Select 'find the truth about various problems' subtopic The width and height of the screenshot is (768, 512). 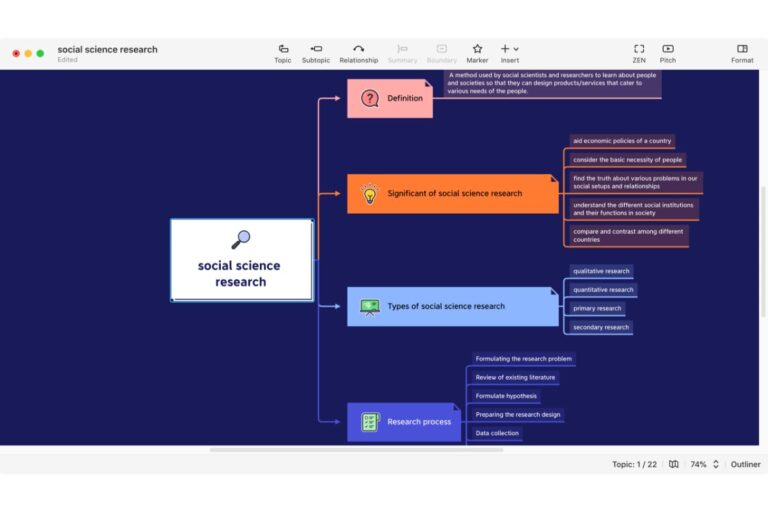click(x=636, y=182)
